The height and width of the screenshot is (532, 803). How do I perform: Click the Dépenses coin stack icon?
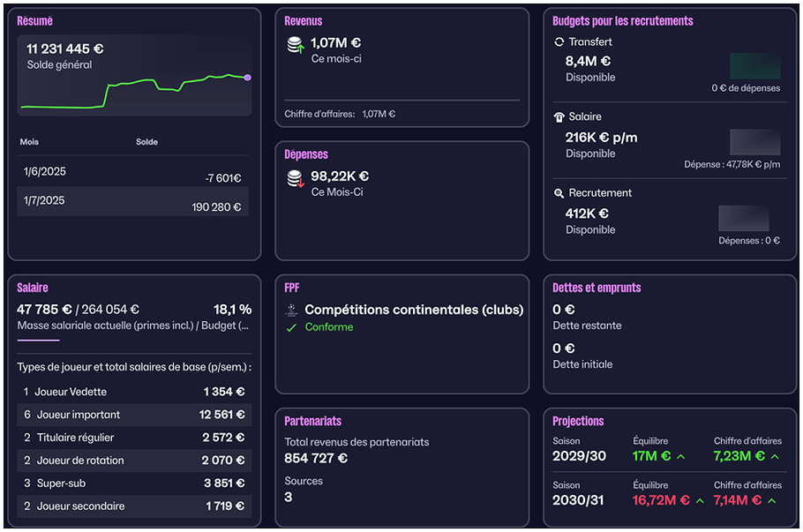[295, 178]
